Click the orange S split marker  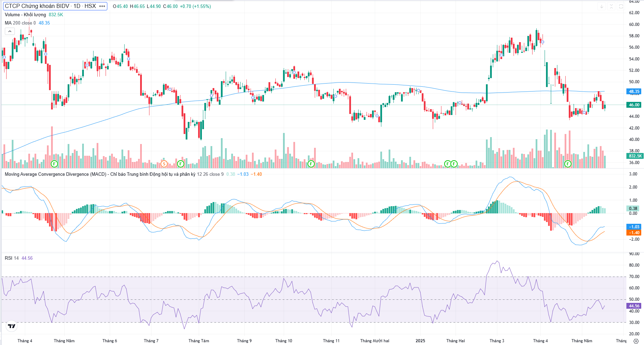point(164,164)
